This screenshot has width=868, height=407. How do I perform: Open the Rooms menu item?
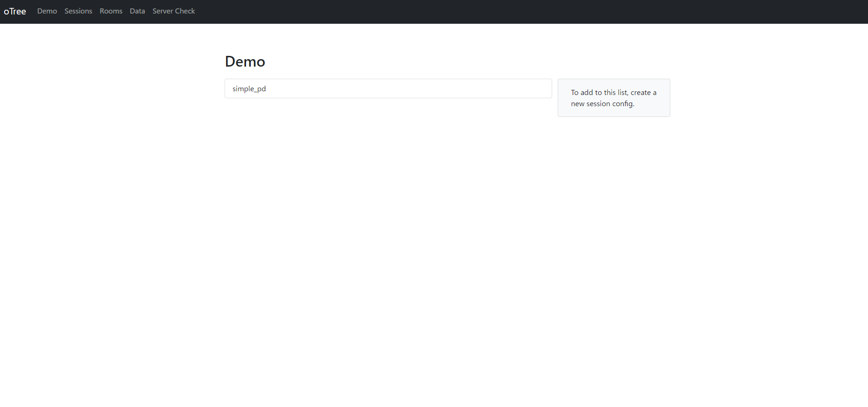pos(111,11)
